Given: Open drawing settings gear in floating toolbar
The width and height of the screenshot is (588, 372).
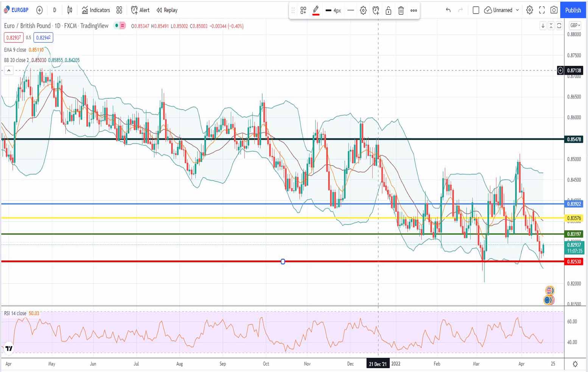Looking at the screenshot, I should pos(363,11).
